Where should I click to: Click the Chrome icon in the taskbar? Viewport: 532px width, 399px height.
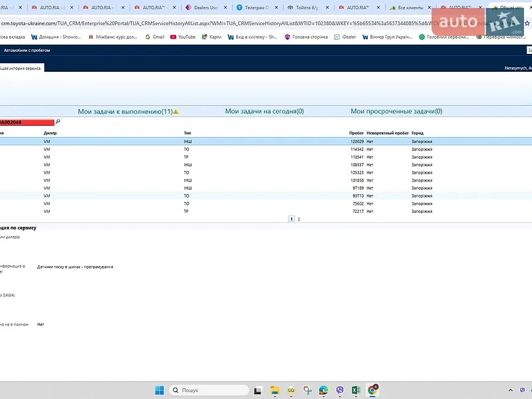[x=372, y=390]
